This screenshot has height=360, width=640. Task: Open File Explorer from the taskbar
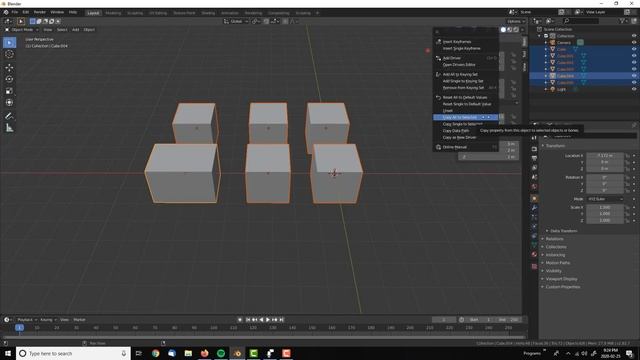coord(188,353)
